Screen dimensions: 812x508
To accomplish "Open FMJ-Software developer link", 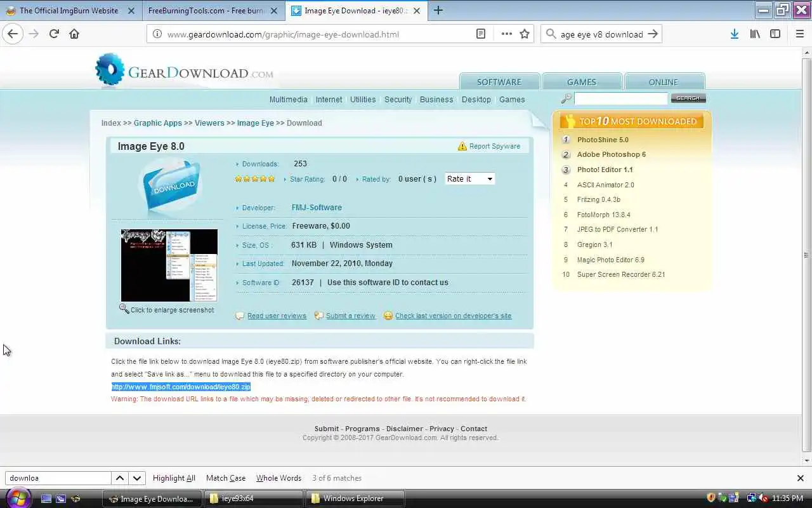I will pyautogui.click(x=317, y=208).
